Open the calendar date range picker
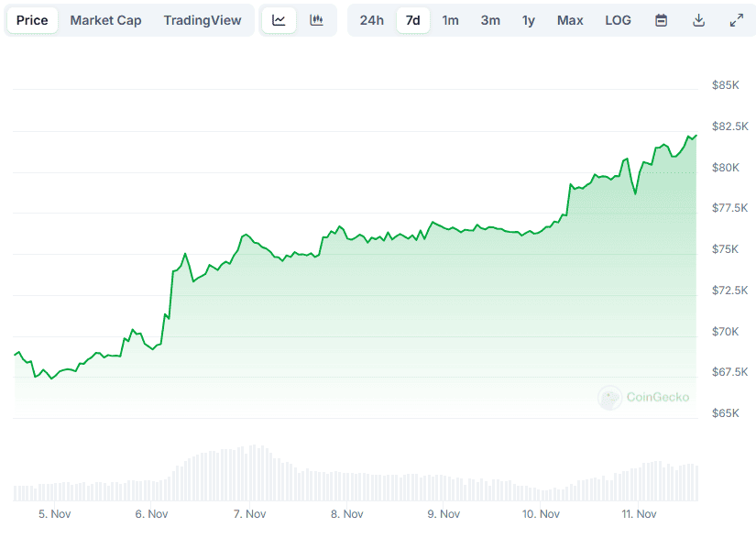This screenshot has width=756, height=538. (x=661, y=20)
